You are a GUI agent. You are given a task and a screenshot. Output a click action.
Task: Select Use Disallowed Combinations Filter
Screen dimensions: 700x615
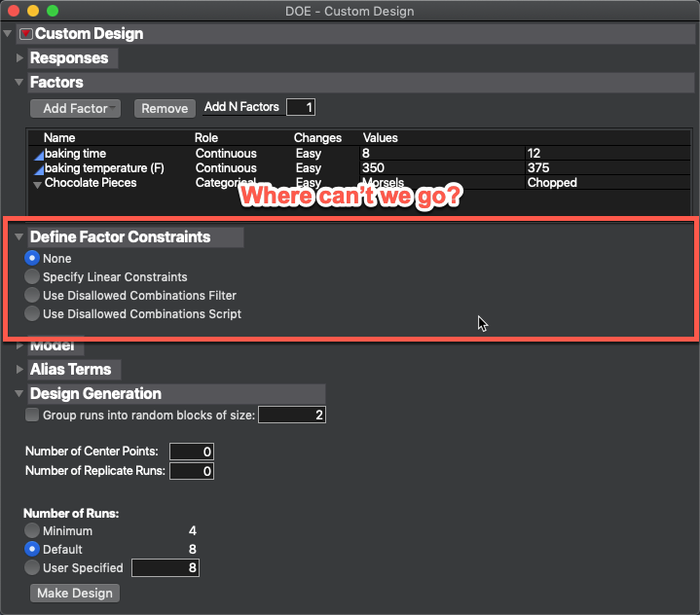(x=32, y=295)
